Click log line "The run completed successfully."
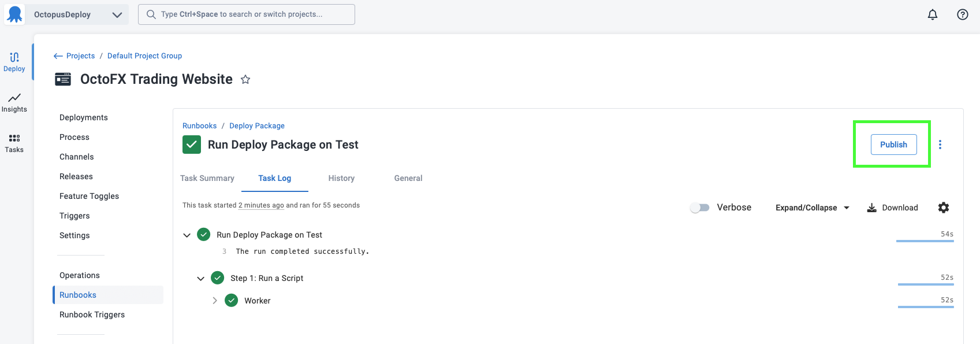 [x=302, y=251]
